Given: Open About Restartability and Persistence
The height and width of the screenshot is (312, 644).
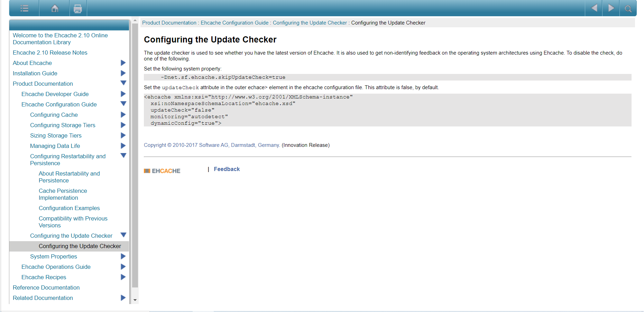Looking at the screenshot, I should click(69, 177).
